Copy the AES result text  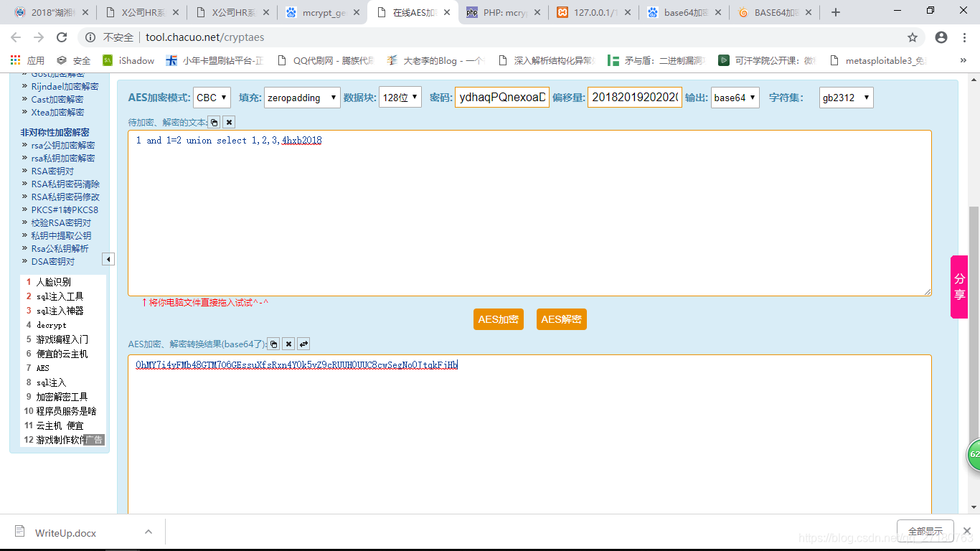(273, 344)
